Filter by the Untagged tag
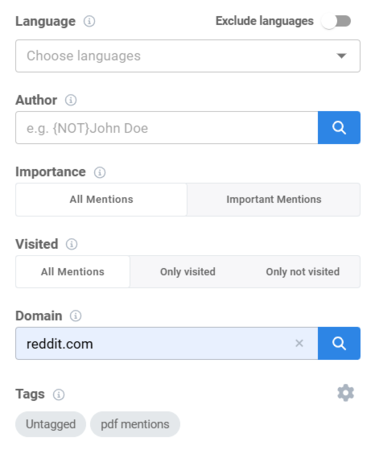 [51, 424]
